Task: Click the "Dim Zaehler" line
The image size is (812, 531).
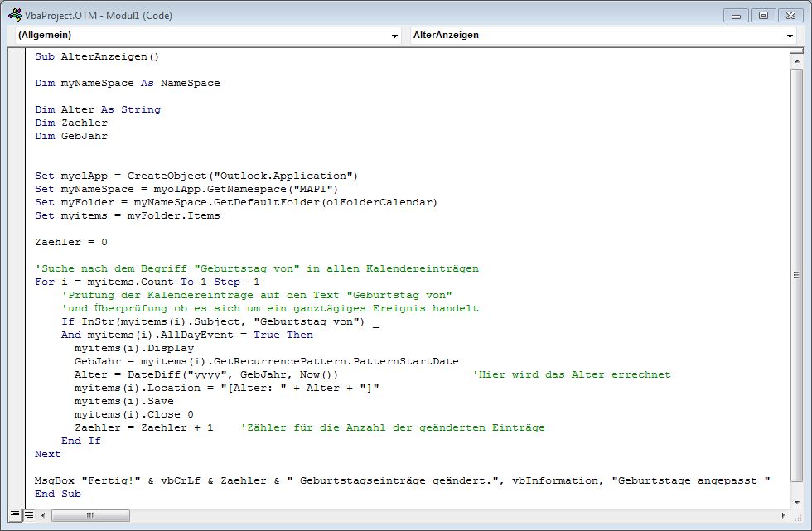Action: pyautogui.click(x=71, y=123)
